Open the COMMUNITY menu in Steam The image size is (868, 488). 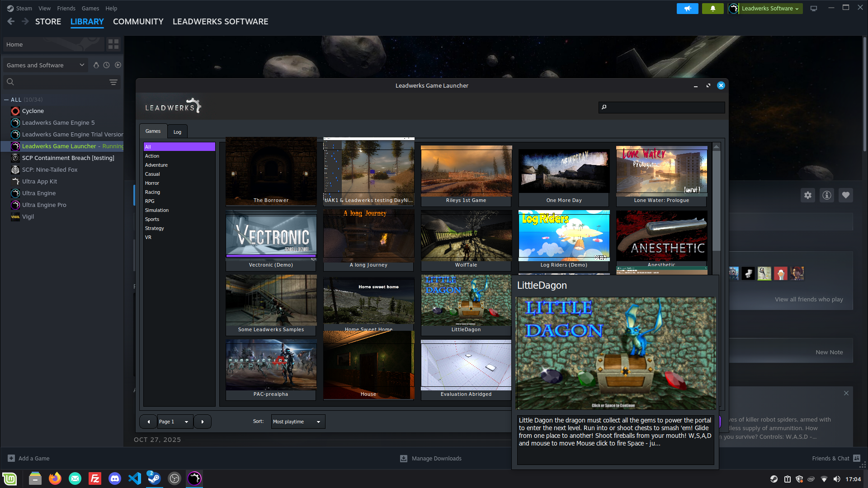138,22
